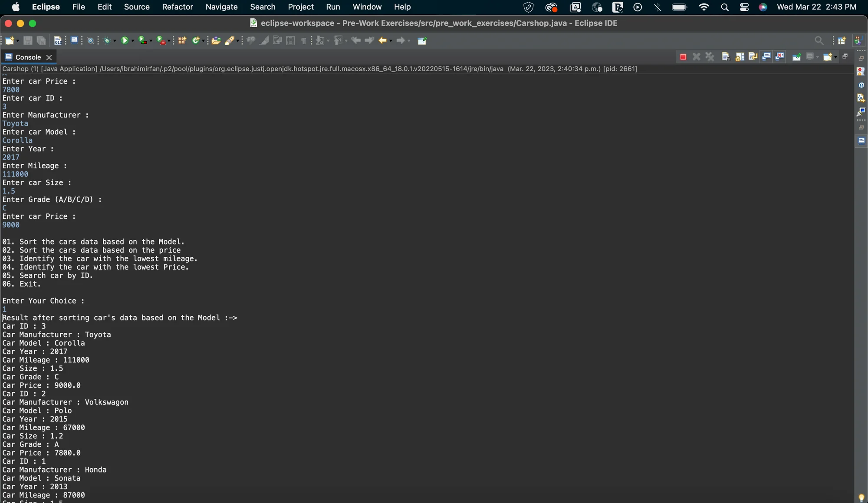Open the Javadoc view from right trim

pyautogui.click(x=861, y=85)
